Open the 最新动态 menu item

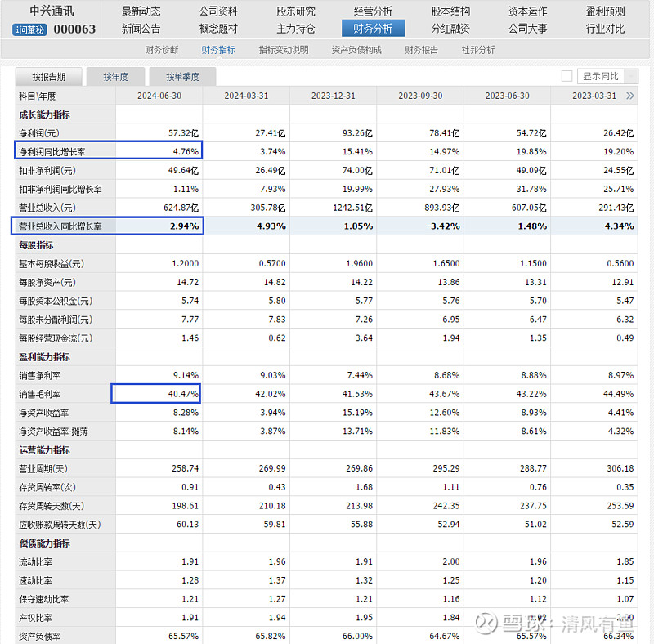coord(141,11)
